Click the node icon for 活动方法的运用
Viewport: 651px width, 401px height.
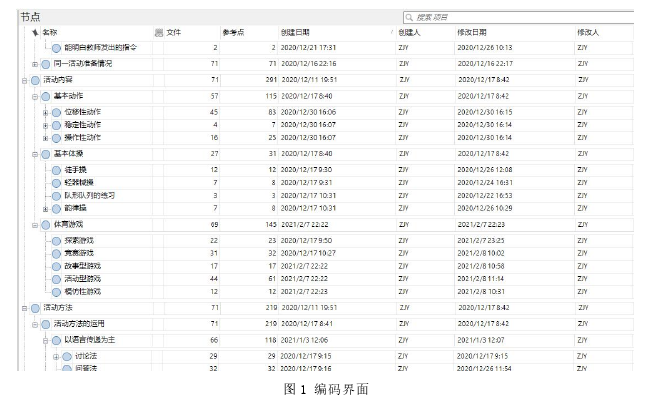[x=46, y=325]
